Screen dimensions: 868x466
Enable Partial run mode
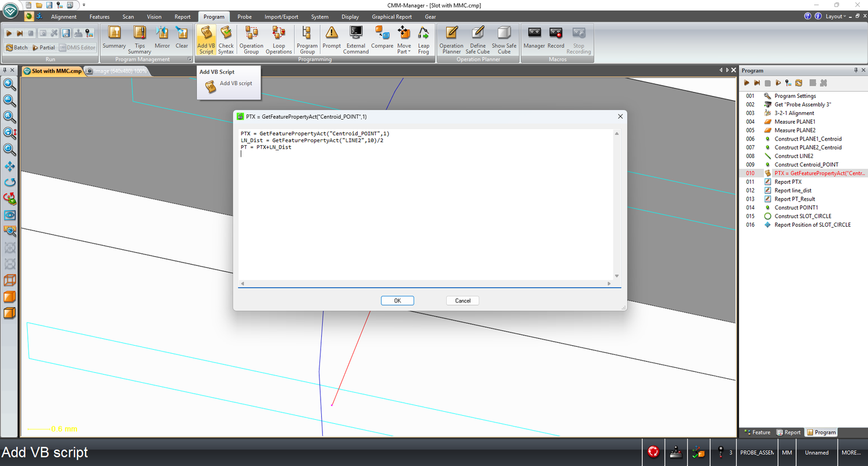pyautogui.click(x=43, y=47)
